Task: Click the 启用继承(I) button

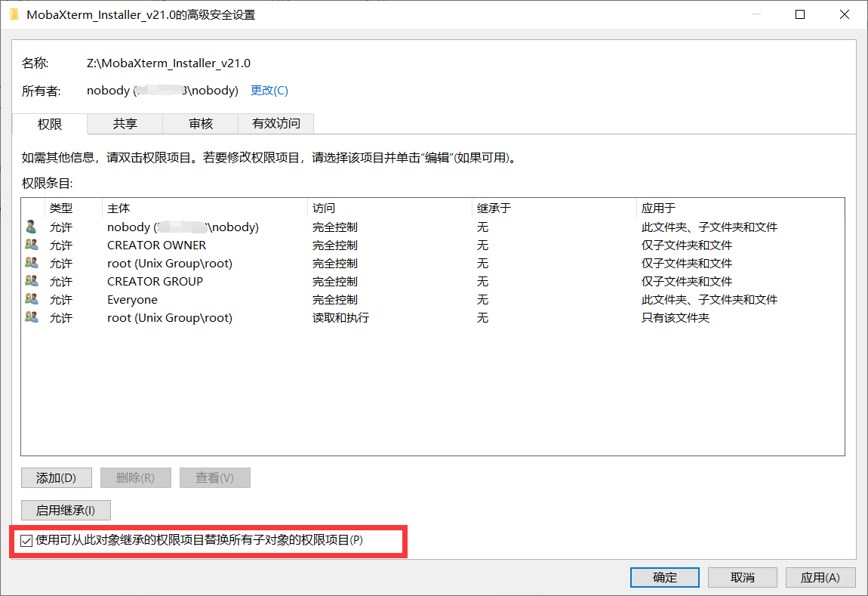Action: tap(66, 510)
